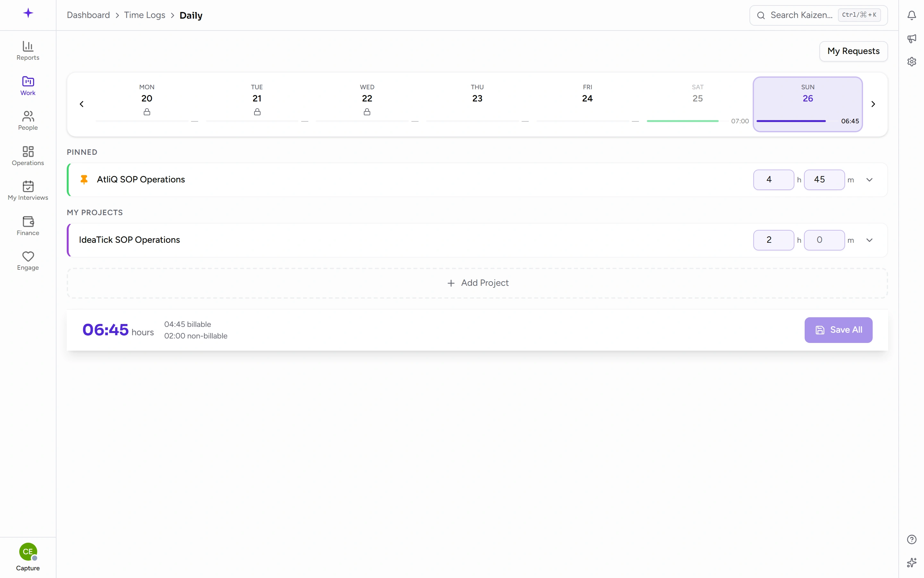This screenshot has width=924, height=578.
Task: Click 02:00 non-billable text
Action: point(196,336)
